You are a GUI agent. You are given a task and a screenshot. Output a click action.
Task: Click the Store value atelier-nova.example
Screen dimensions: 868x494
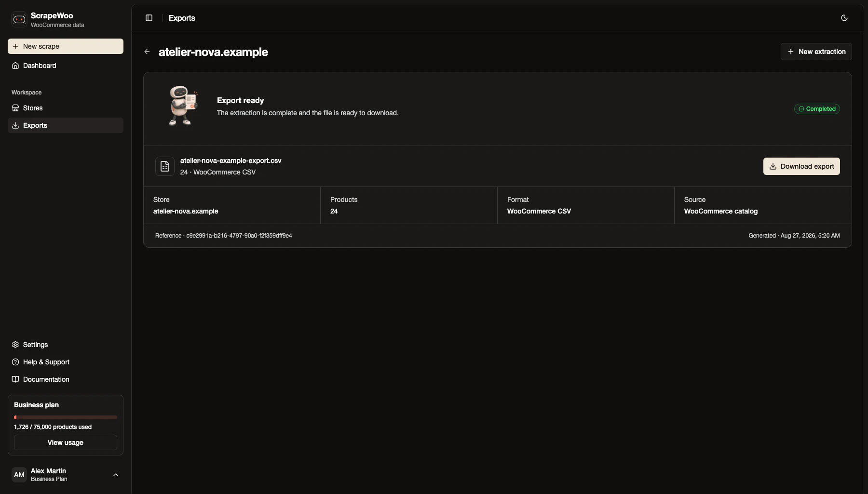coord(186,211)
